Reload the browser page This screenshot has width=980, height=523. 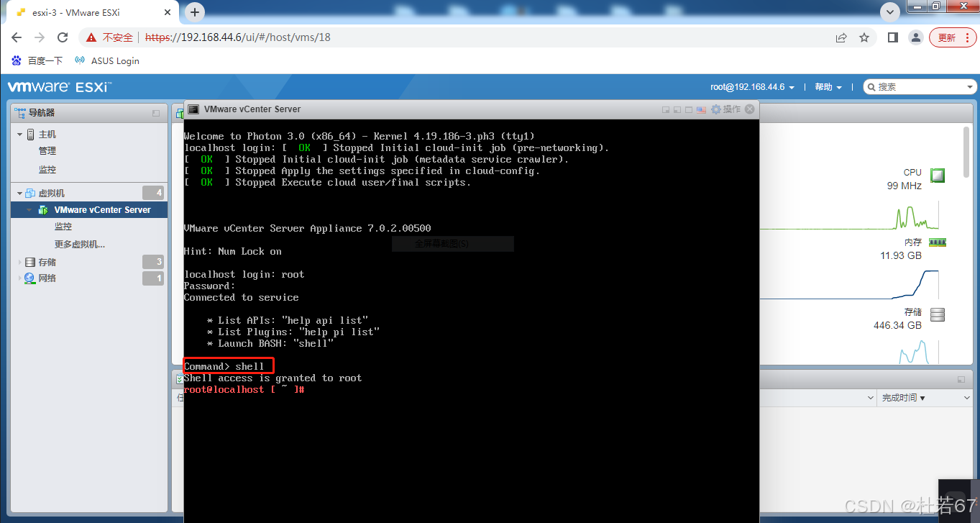point(63,37)
